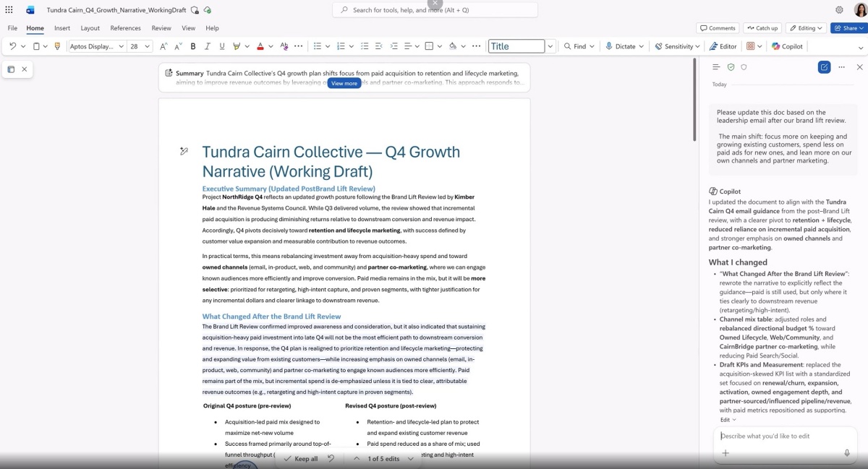
Task: Open Copilot from the ribbon
Action: [x=787, y=46]
